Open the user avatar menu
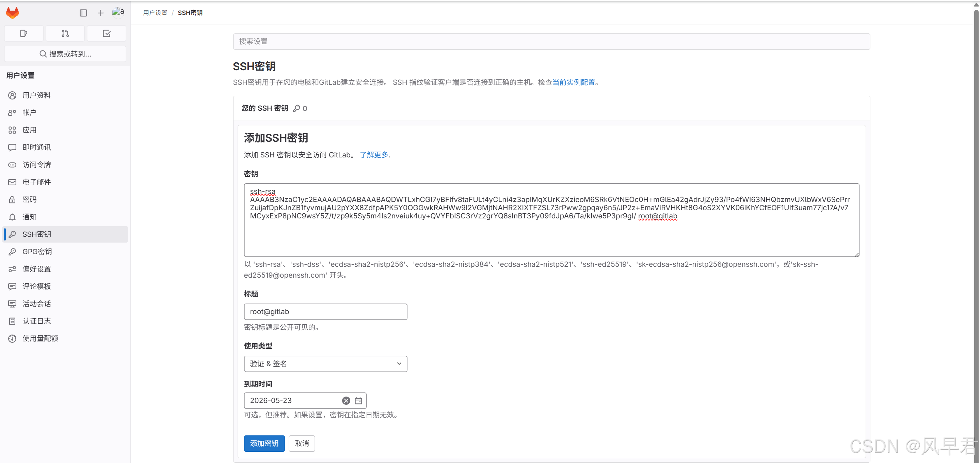Image resolution: width=980 pixels, height=463 pixels. (x=118, y=12)
